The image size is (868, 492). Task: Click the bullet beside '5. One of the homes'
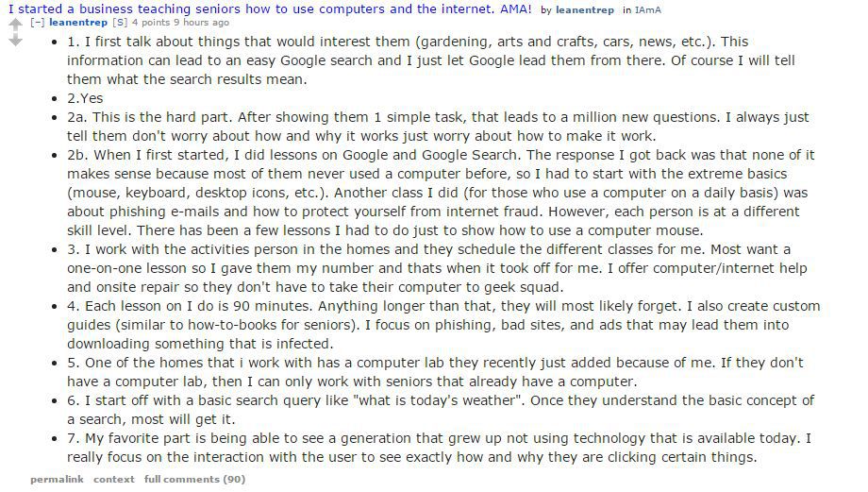pyautogui.click(x=55, y=364)
